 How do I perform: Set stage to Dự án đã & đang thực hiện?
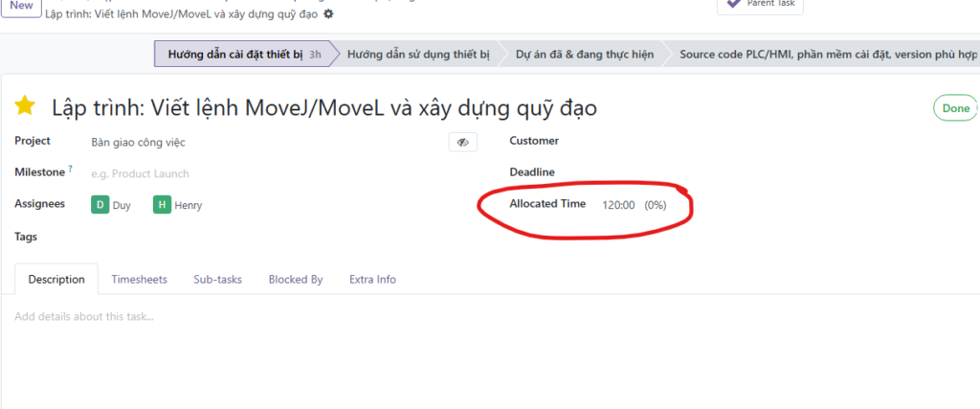click(x=584, y=55)
